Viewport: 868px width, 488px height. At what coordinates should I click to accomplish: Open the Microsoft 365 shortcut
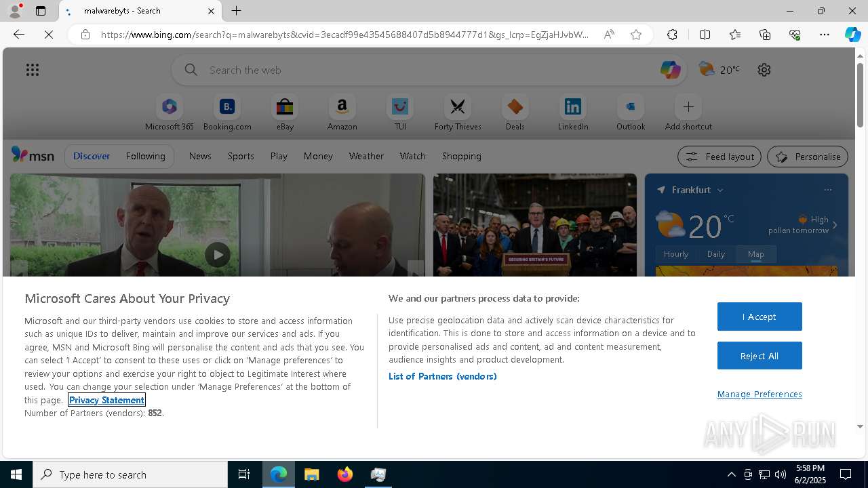coord(170,113)
